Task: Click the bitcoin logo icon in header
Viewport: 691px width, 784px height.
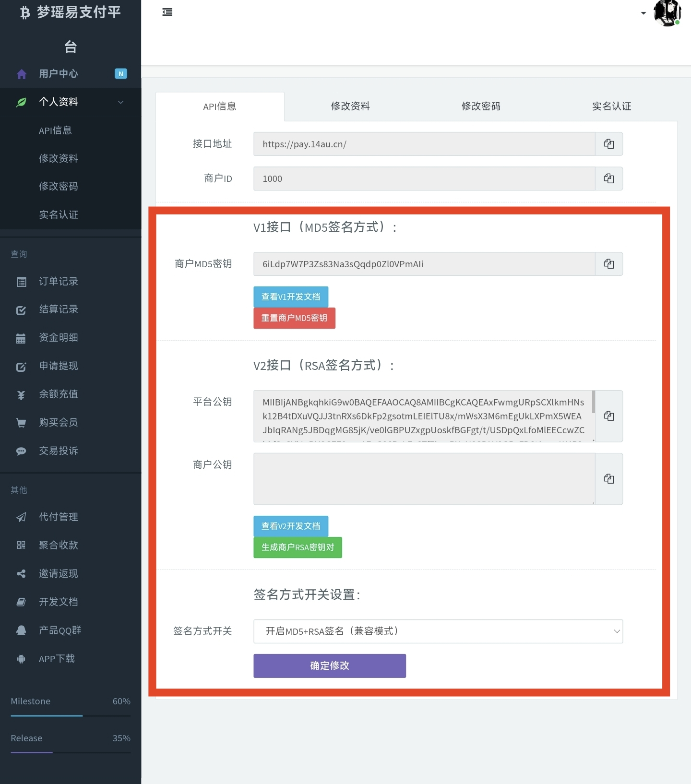Action: coord(25,12)
